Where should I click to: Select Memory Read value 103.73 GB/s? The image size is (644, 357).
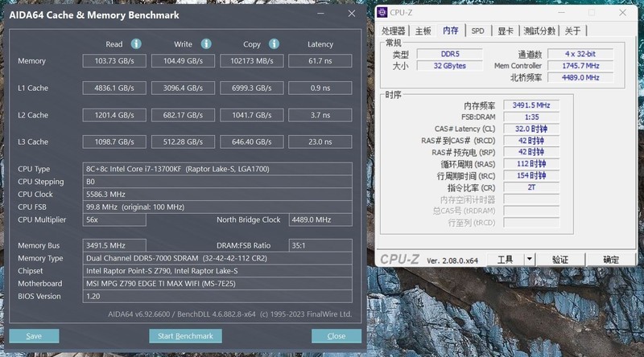(x=114, y=61)
